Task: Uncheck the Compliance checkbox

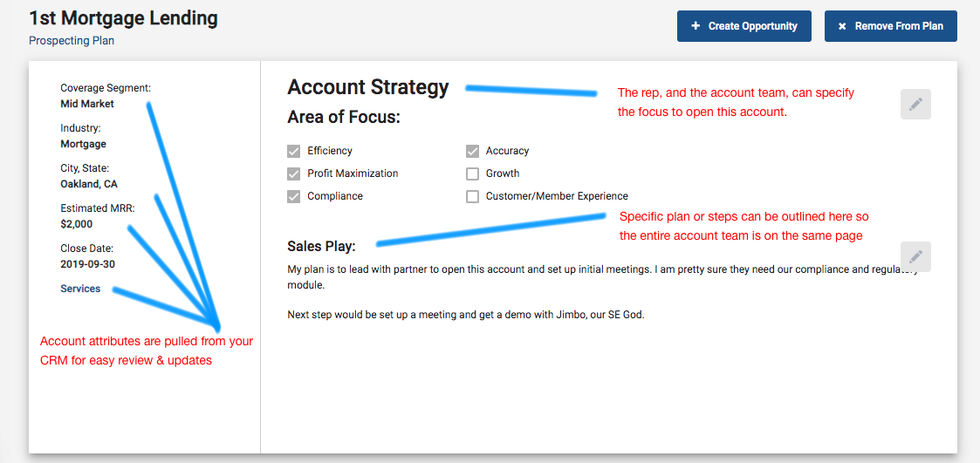Action: point(294,196)
